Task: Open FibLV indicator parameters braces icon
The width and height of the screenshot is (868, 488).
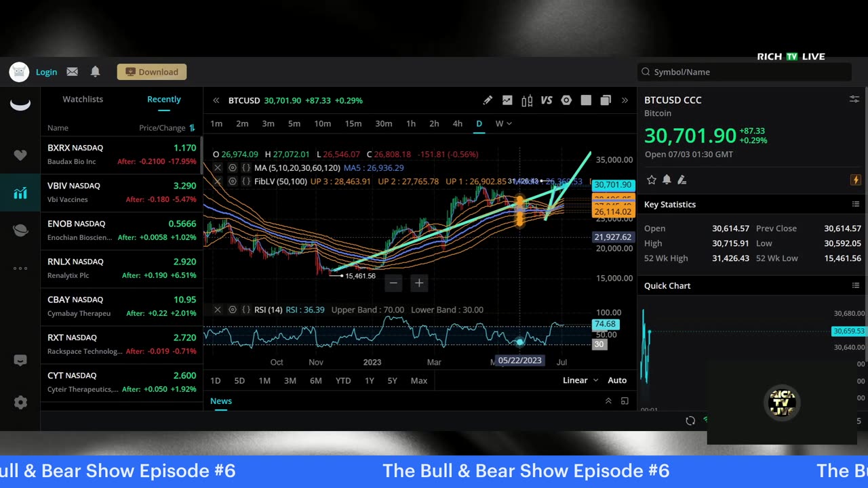Action: click(x=246, y=181)
